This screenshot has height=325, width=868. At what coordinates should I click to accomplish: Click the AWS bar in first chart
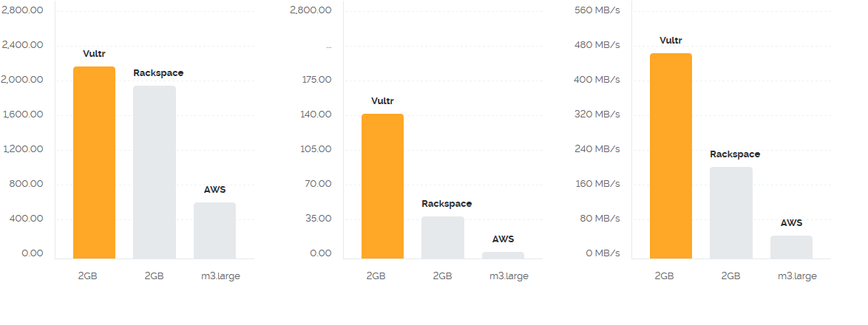[215, 230]
